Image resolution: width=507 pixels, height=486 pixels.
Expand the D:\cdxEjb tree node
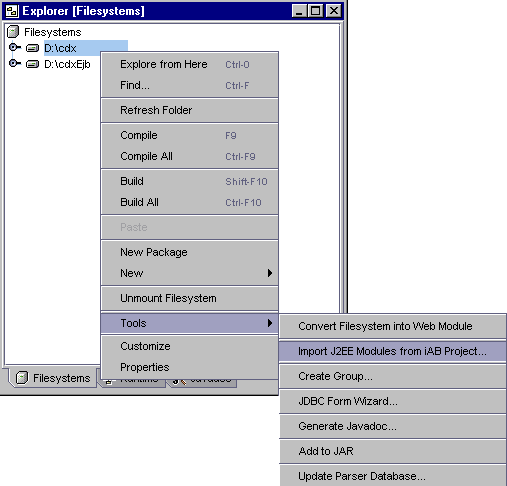14,63
